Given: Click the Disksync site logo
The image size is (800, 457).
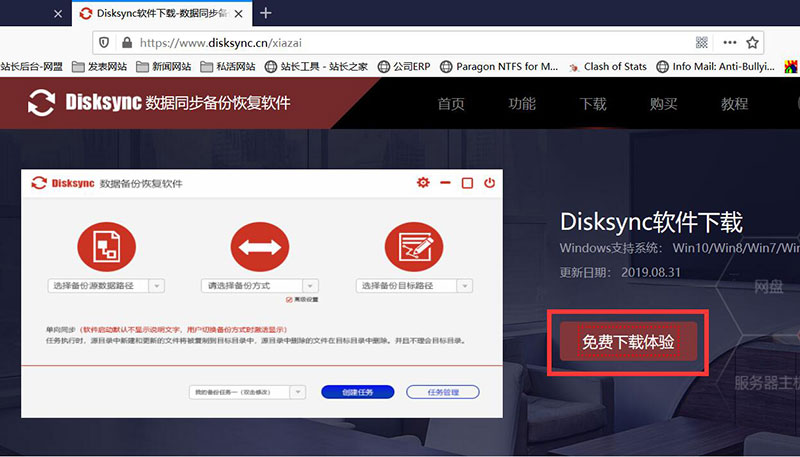Looking at the screenshot, I should pyautogui.click(x=159, y=103).
